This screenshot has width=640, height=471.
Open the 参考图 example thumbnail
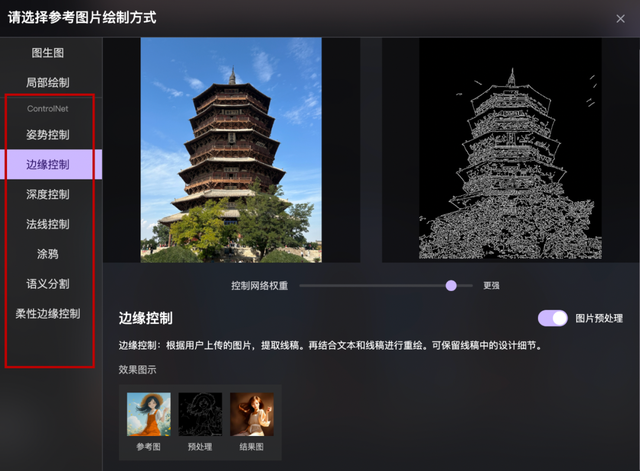(x=148, y=414)
